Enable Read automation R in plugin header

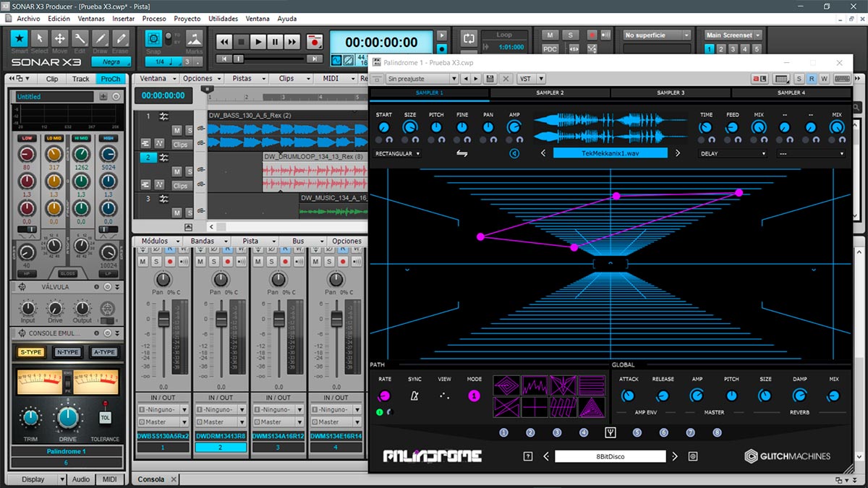[x=812, y=78]
